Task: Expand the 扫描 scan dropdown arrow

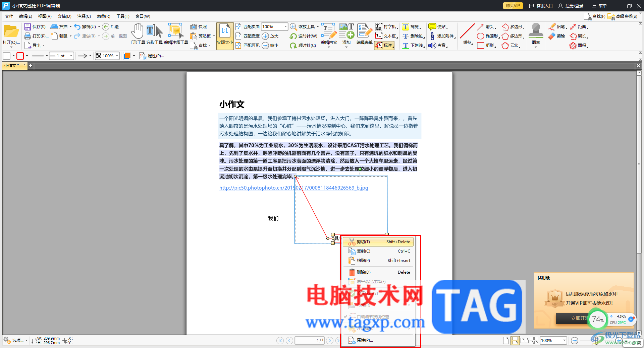Action: [x=70, y=27]
